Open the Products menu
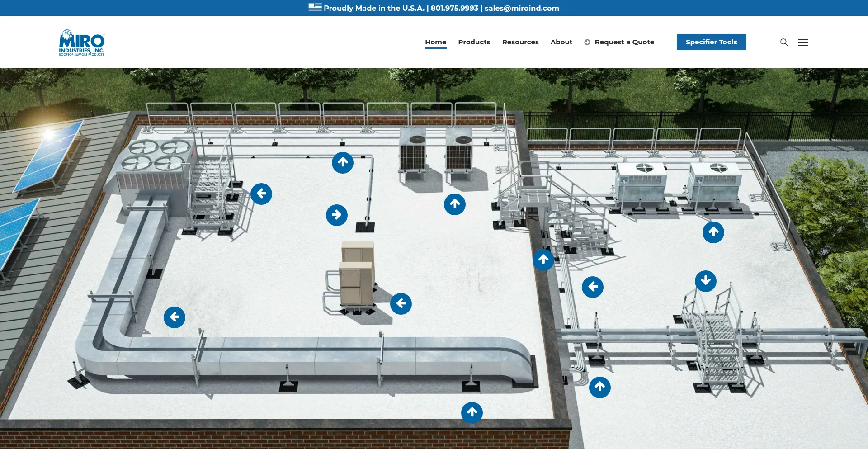The width and height of the screenshot is (868, 449). pos(474,42)
